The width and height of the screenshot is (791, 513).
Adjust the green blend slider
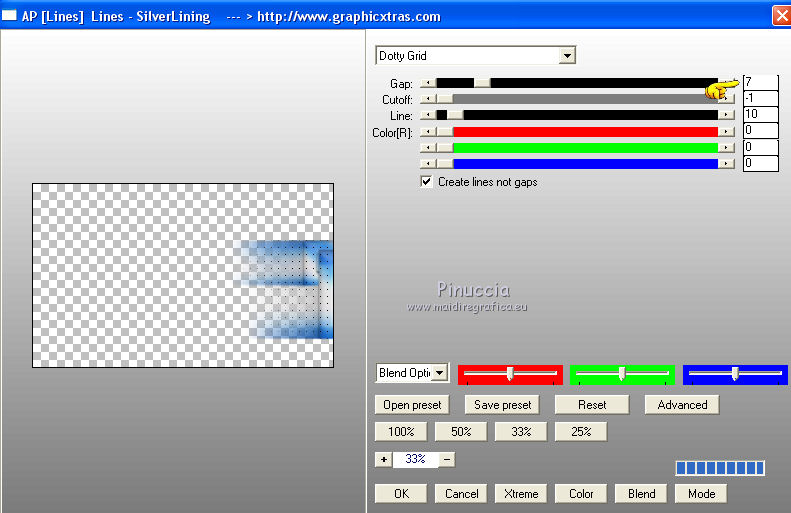pyautogui.click(x=622, y=374)
